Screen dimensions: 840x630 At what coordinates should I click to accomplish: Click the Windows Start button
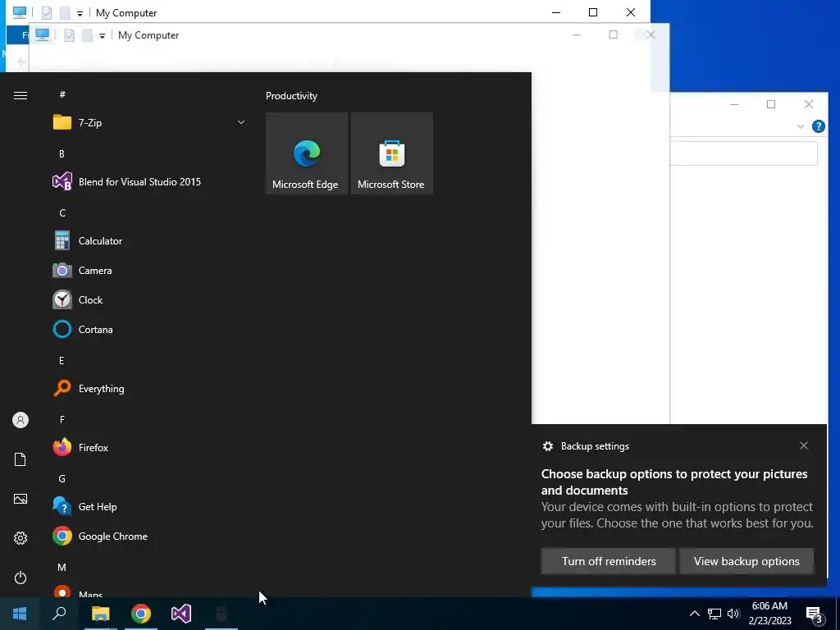point(20,614)
